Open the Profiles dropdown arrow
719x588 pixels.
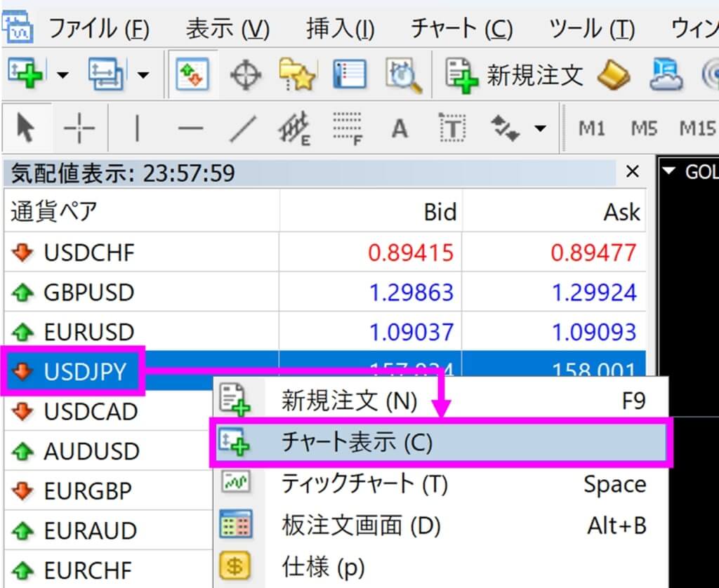click(143, 74)
